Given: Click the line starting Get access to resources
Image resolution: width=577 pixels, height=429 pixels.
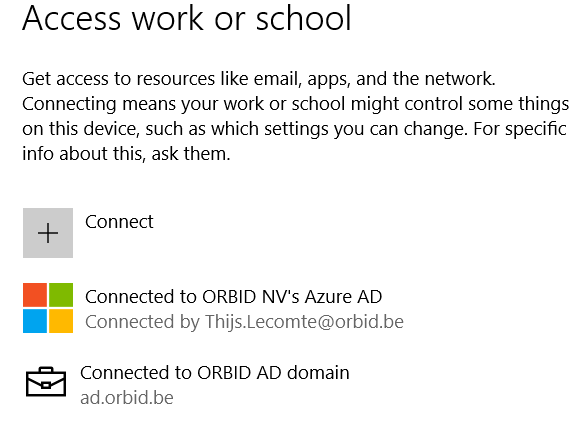Looking at the screenshot, I should coord(259,79).
